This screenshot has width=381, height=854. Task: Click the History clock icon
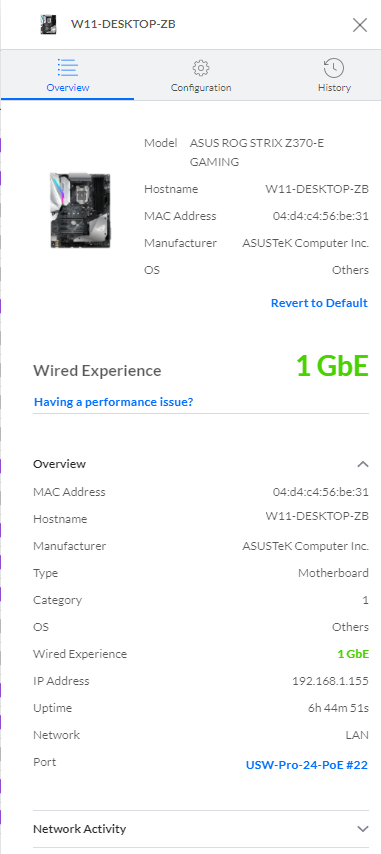pyautogui.click(x=334, y=68)
